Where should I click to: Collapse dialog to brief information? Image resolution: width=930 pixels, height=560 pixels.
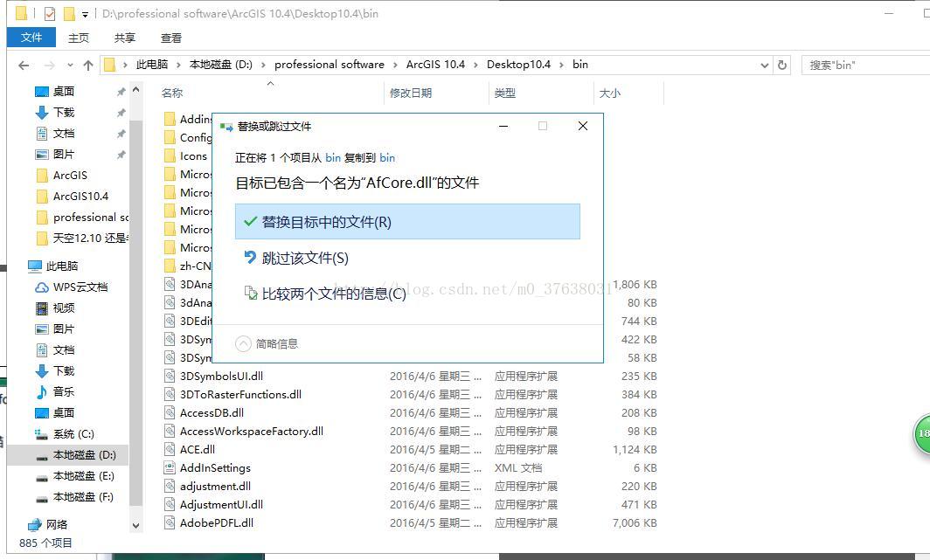pyautogui.click(x=267, y=343)
